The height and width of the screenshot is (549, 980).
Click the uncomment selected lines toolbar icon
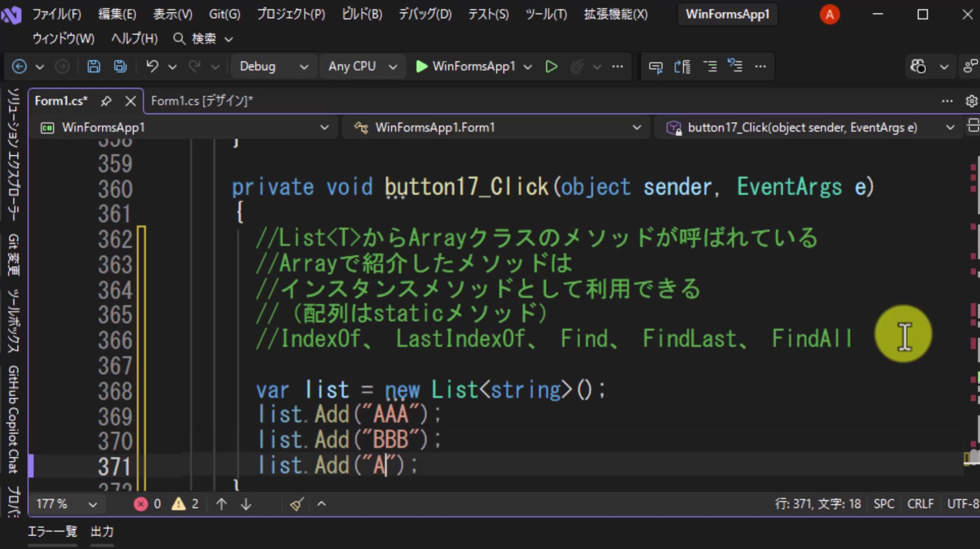[x=735, y=66]
